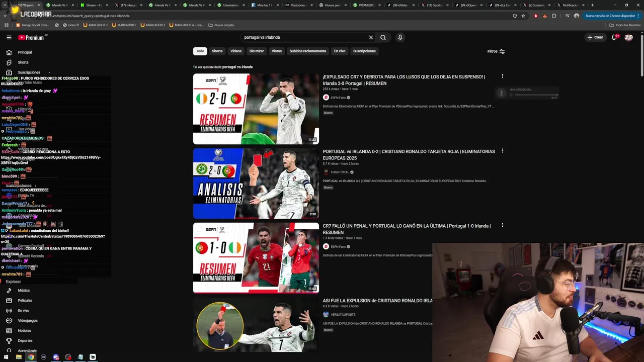Screen dimensions: 644x362
Task: Open the Futbol TOTAL channel avatar
Action: pos(326,172)
